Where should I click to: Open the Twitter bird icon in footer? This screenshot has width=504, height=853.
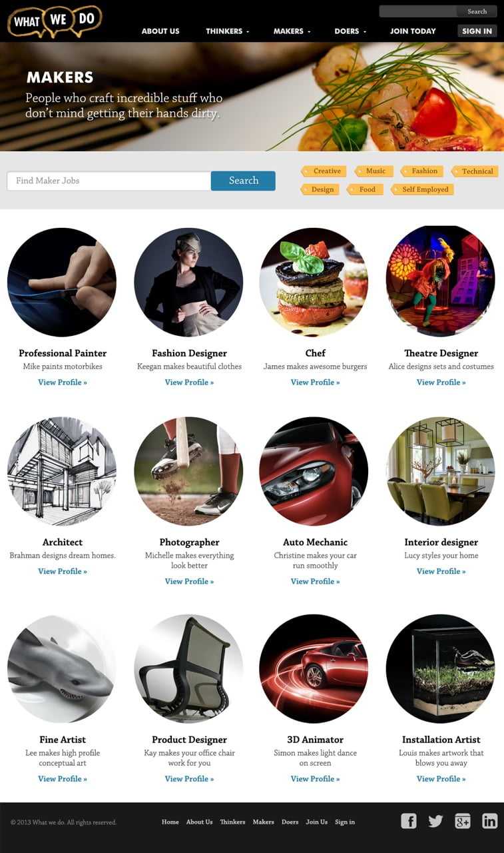click(x=435, y=821)
